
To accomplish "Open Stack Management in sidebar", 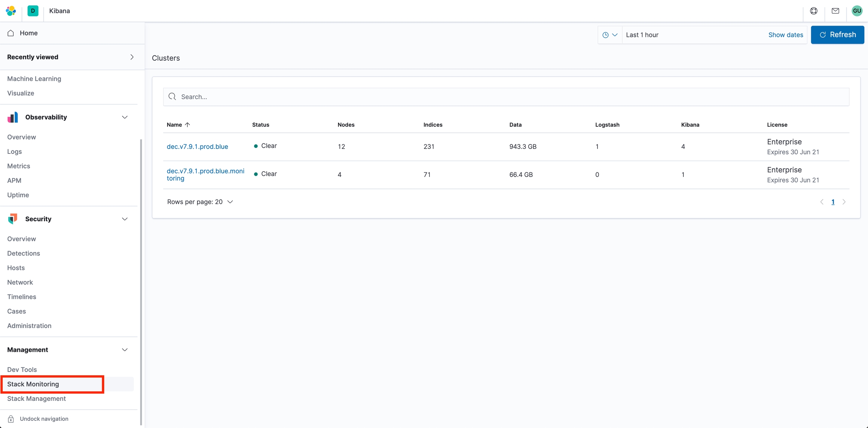I will point(37,399).
